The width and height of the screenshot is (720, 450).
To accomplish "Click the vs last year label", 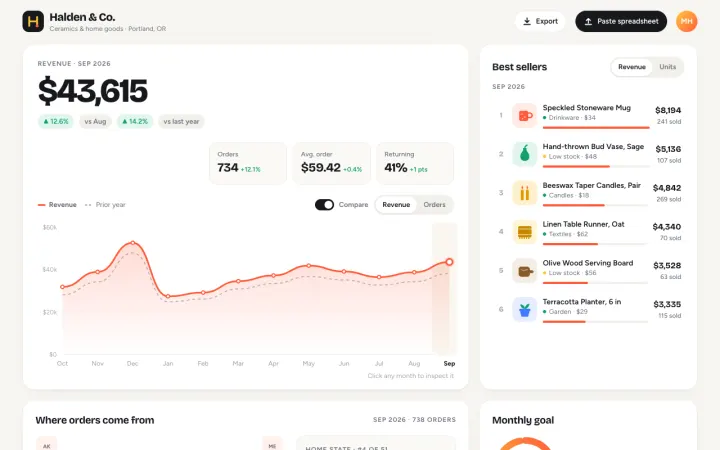I will point(181,122).
